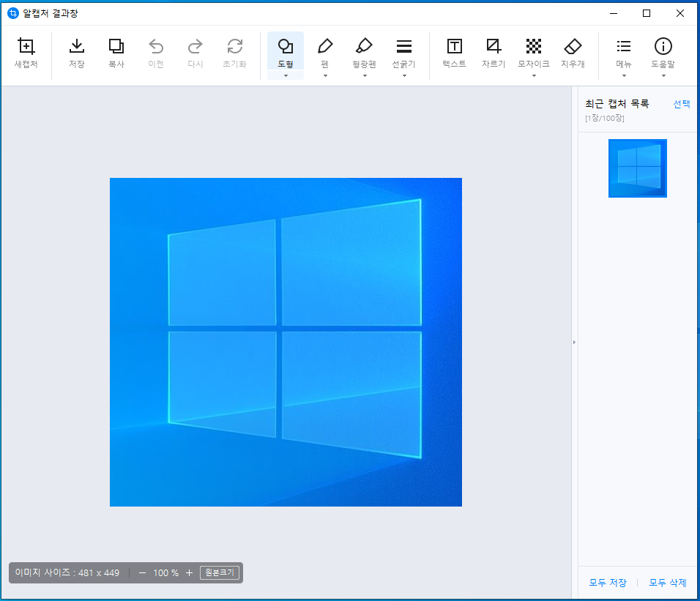Screen dimensions: 700x601
Task: Redo with the 다시 arrow icon
Action: [195, 46]
